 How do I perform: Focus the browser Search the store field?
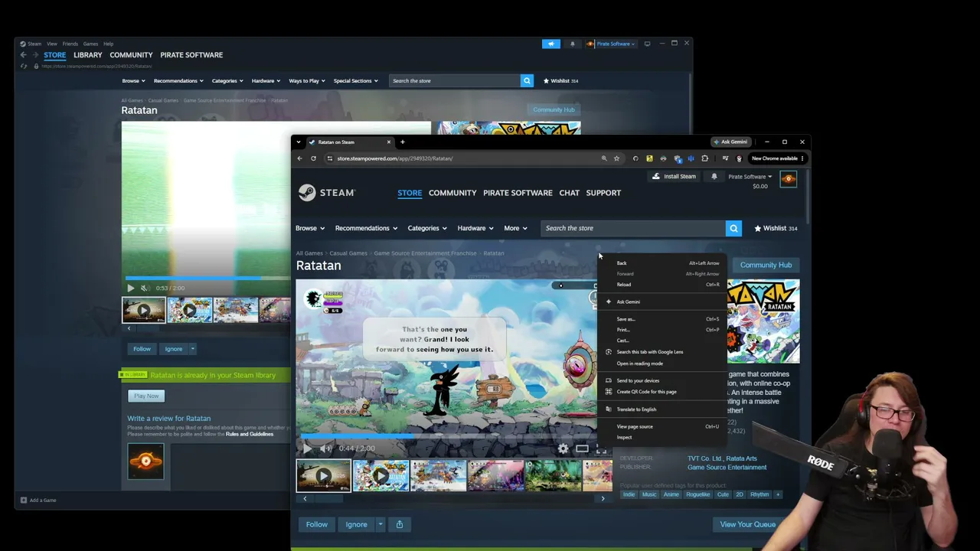633,228
